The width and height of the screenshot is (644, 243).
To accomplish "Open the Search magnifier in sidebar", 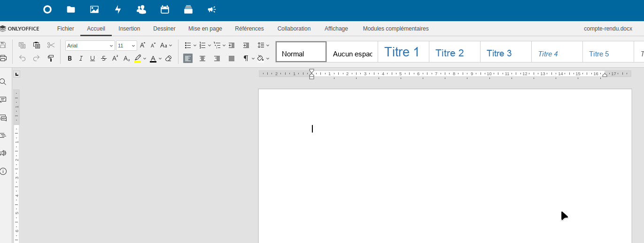I will point(3,82).
